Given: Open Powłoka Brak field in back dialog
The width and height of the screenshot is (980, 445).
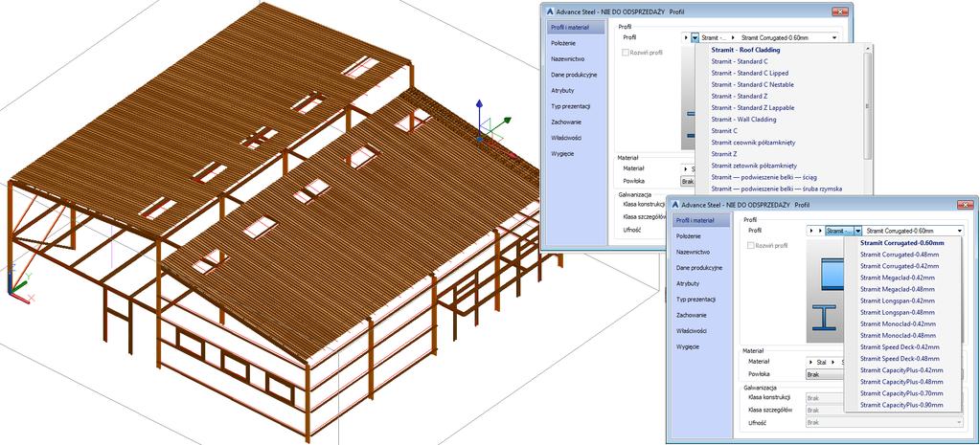Looking at the screenshot, I should (688, 181).
